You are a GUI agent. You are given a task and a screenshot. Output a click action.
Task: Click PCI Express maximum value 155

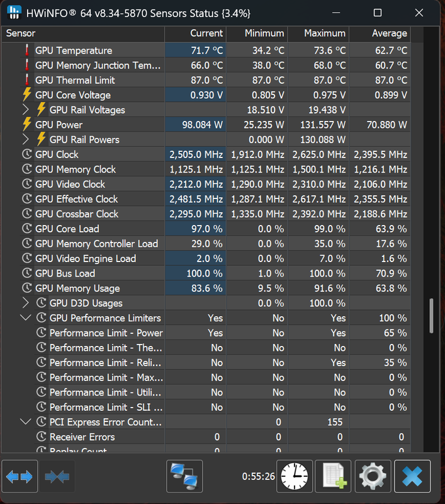click(x=335, y=422)
